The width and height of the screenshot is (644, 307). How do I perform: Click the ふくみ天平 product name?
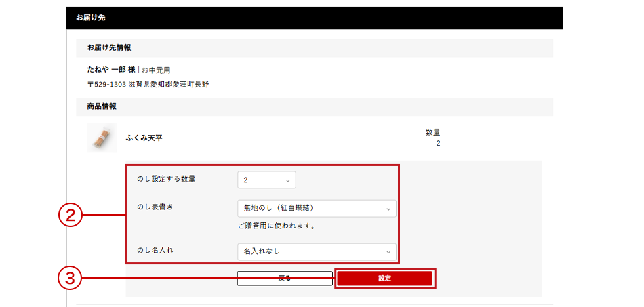[144, 138]
